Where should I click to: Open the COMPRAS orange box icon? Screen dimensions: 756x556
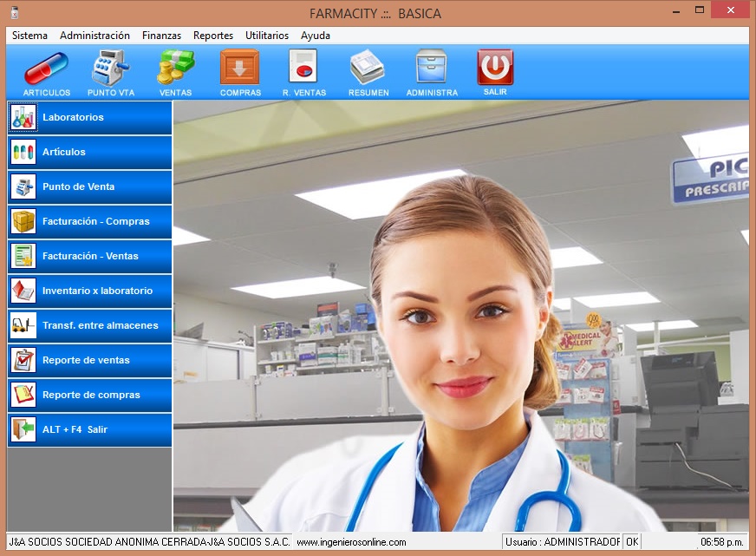tap(239, 68)
